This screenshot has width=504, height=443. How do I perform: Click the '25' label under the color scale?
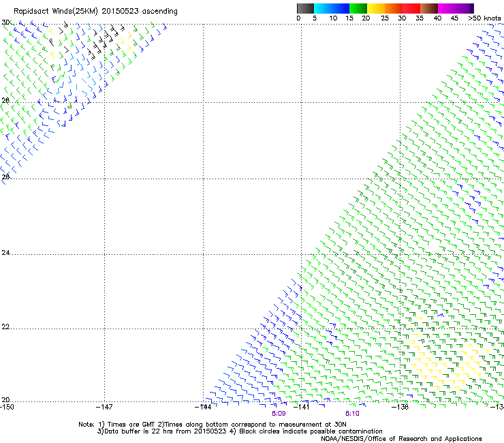click(385, 18)
